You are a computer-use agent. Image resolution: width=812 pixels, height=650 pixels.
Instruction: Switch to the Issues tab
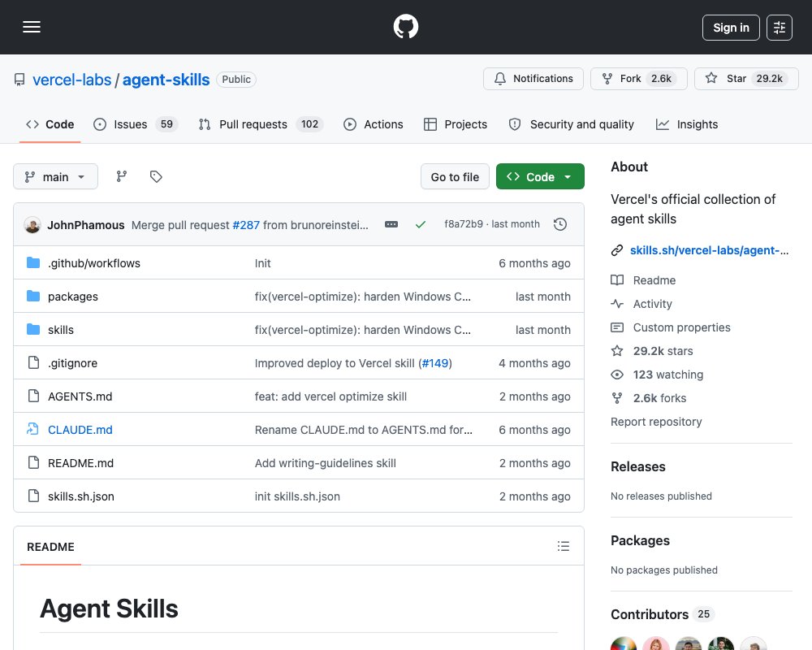[136, 124]
